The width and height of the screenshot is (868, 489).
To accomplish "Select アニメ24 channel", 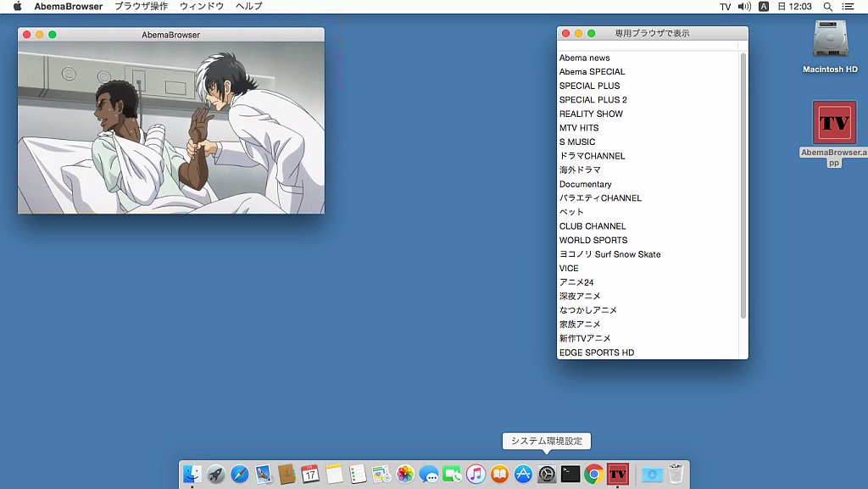I will click(x=648, y=282).
